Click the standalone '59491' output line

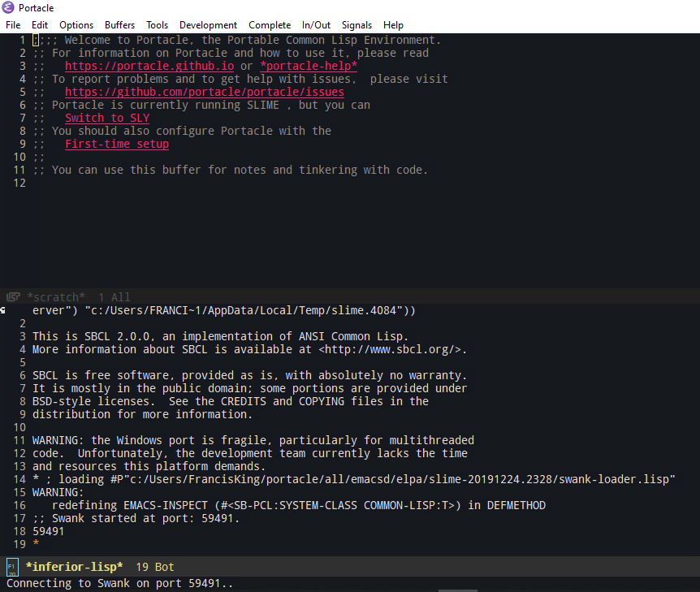click(48, 531)
